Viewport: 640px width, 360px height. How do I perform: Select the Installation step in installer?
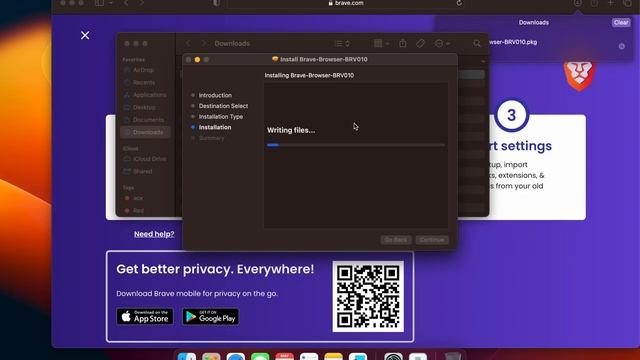215,127
